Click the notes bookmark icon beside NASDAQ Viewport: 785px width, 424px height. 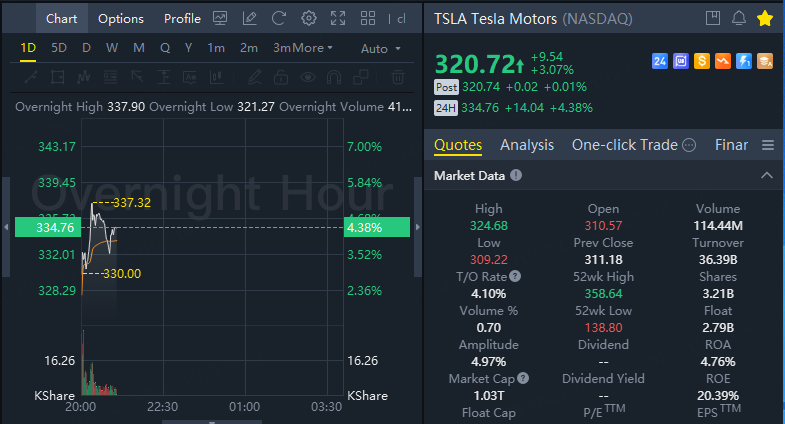pos(713,19)
